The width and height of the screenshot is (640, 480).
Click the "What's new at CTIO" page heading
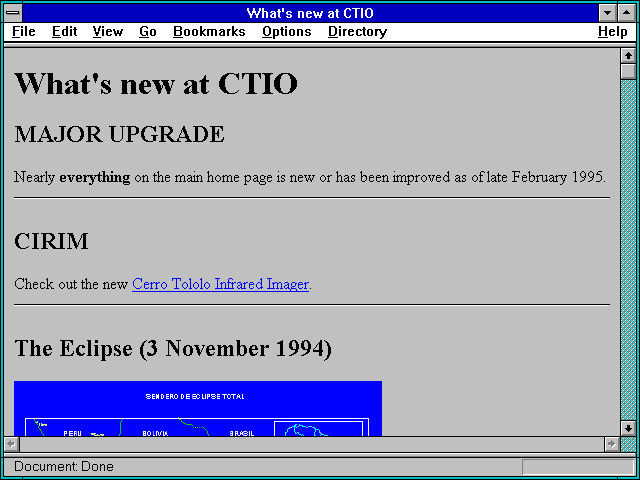[156, 84]
